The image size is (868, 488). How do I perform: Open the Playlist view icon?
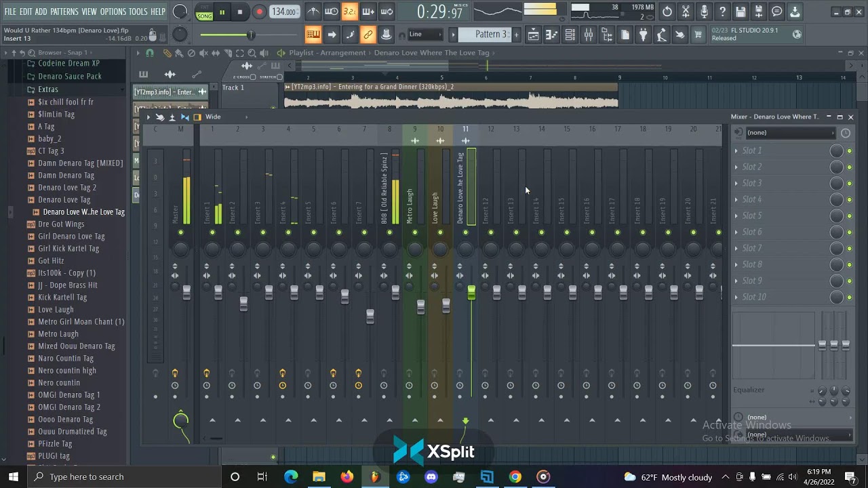533,35
